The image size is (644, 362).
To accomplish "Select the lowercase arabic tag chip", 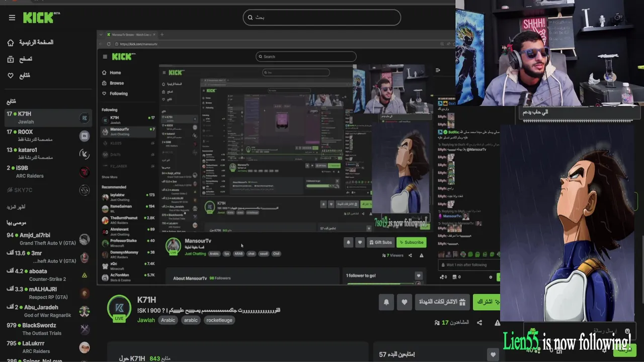I will (191, 320).
